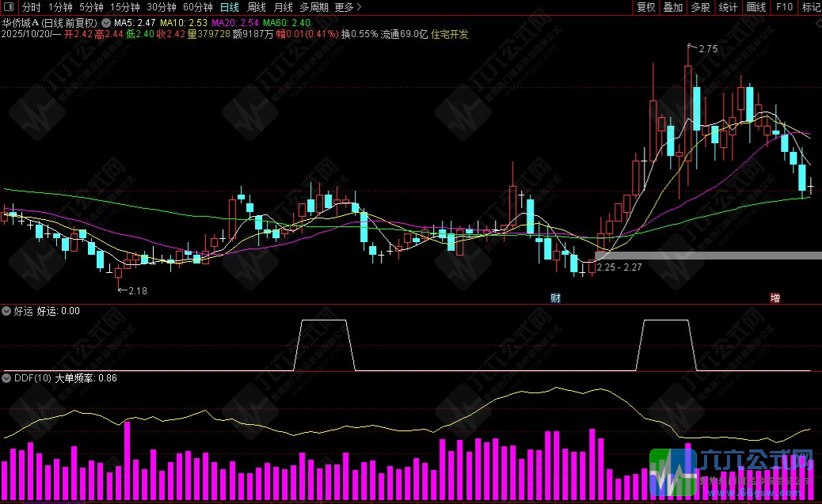
Task: Switch to 60分钟 chart period
Action: click(197, 7)
